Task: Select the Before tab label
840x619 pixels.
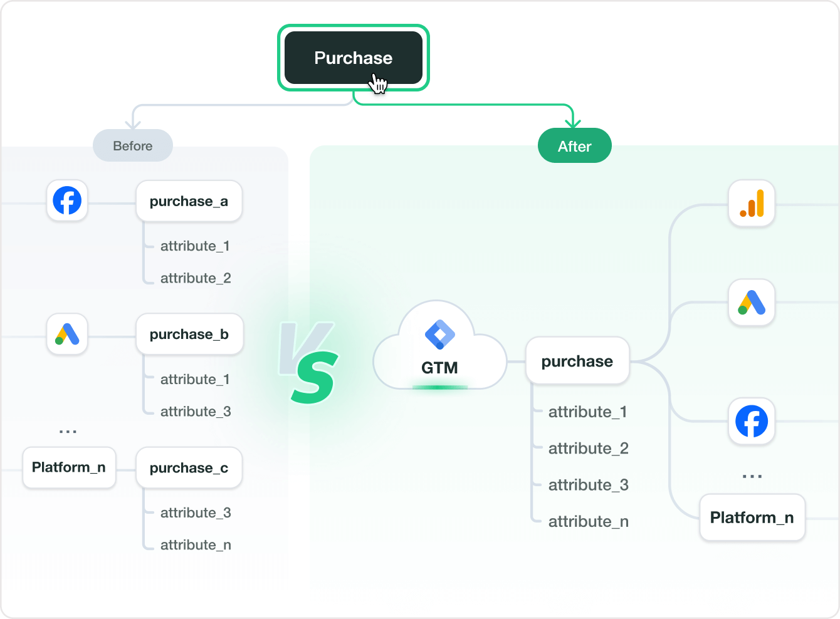Action: click(133, 146)
